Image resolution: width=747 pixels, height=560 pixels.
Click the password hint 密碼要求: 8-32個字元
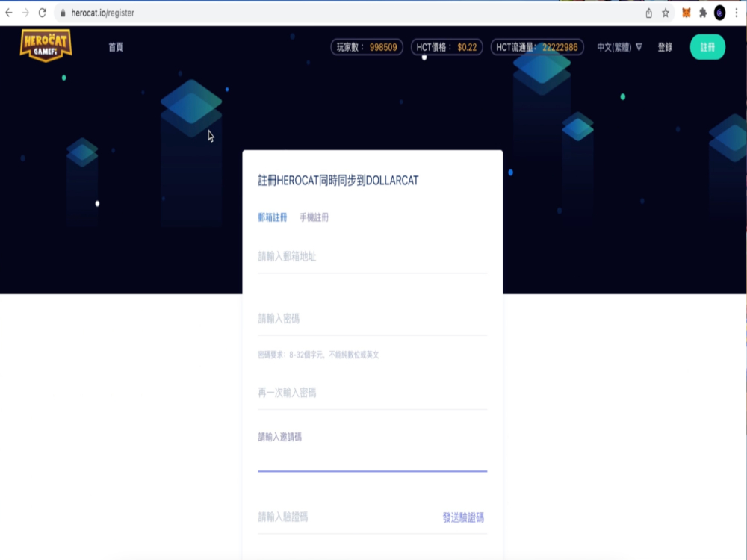pyautogui.click(x=318, y=355)
